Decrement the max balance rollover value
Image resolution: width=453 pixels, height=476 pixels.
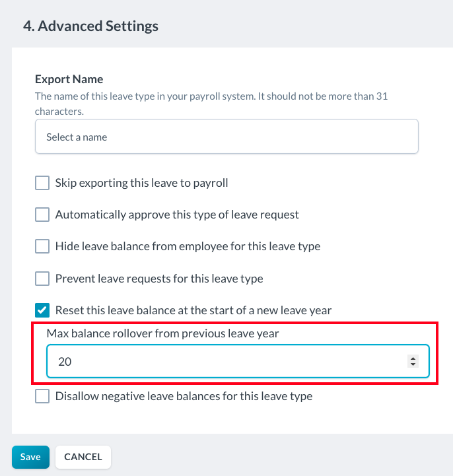point(413,364)
